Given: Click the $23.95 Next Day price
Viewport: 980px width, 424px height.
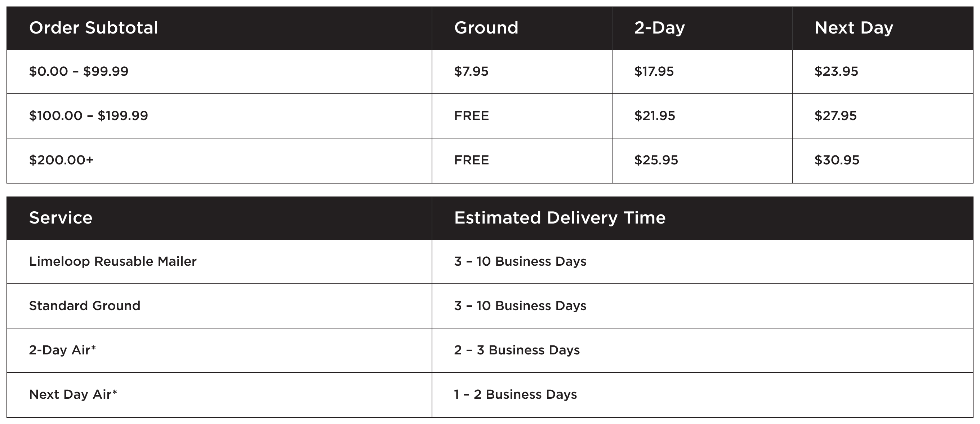Looking at the screenshot, I should pyautogui.click(x=836, y=71).
